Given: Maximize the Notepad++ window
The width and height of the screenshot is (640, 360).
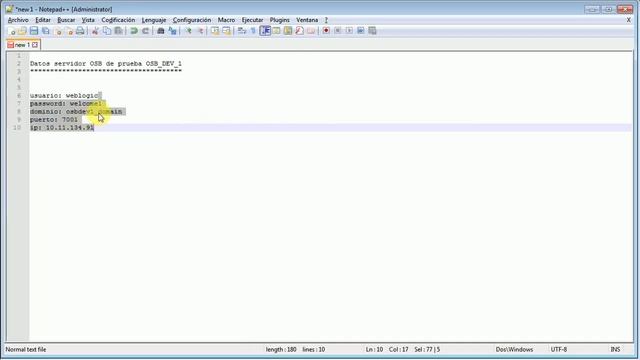Looking at the screenshot, I should [608, 9].
